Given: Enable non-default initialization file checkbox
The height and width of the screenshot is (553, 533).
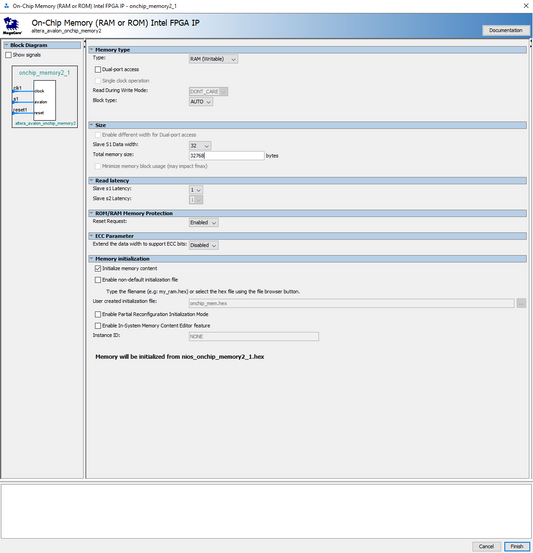Looking at the screenshot, I should pos(98,280).
